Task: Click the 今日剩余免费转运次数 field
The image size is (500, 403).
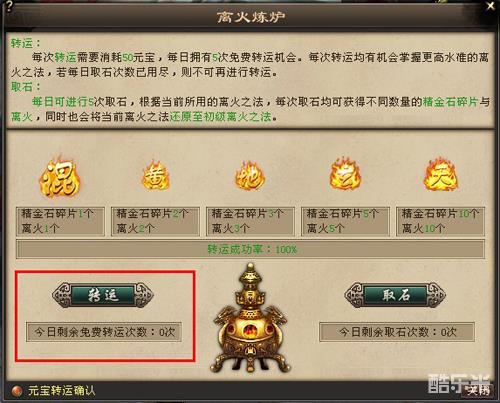Action: 104,332
